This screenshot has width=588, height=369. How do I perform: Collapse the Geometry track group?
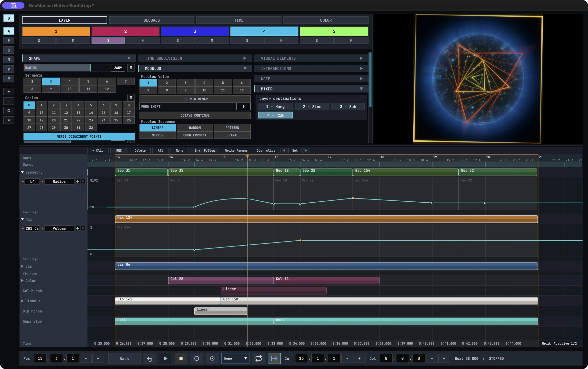click(x=23, y=172)
